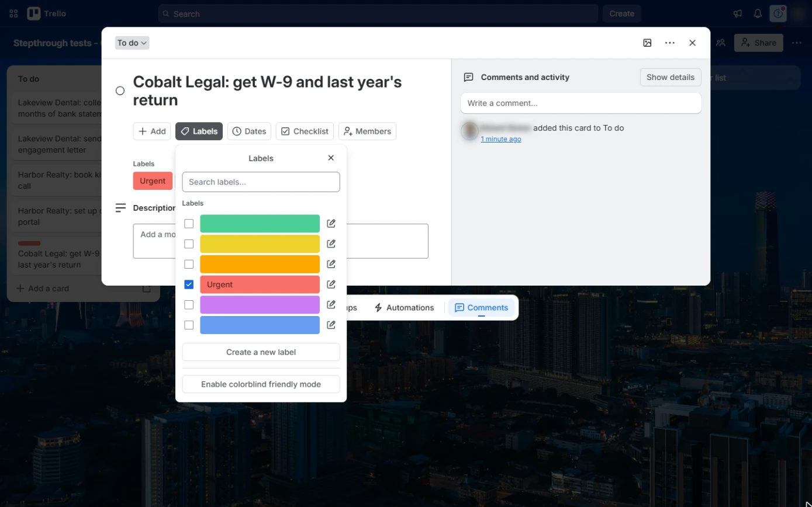Edit the blue label with pencil icon
Image resolution: width=812 pixels, height=507 pixels.
coord(331,325)
